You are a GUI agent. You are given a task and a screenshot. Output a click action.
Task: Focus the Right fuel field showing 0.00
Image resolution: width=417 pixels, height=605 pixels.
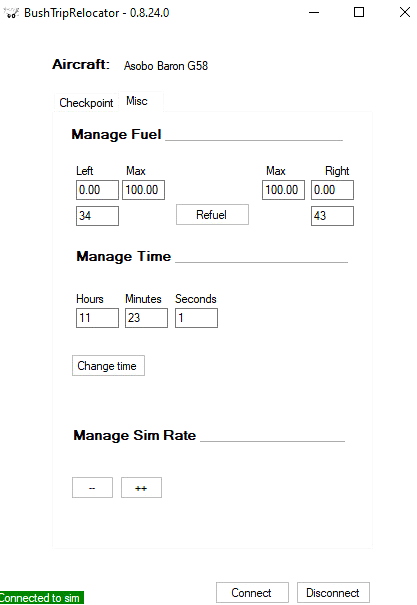333,190
